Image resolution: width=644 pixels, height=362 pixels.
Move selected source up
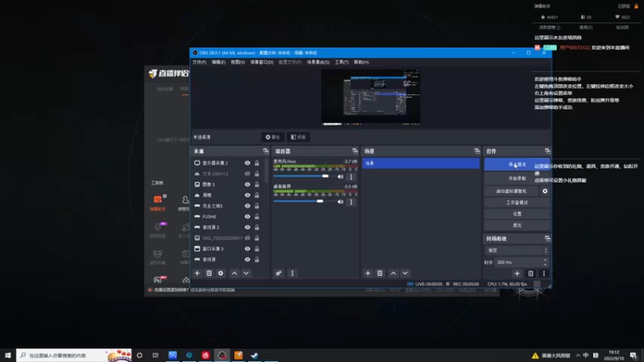click(x=234, y=274)
